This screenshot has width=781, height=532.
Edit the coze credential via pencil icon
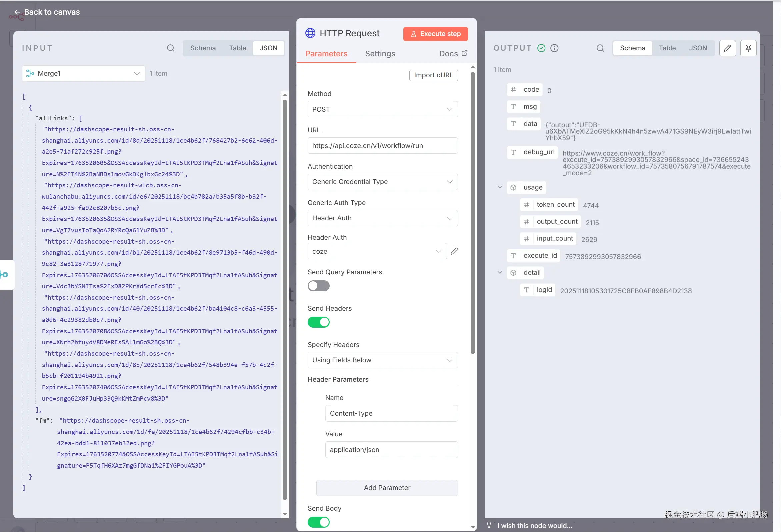tap(454, 251)
